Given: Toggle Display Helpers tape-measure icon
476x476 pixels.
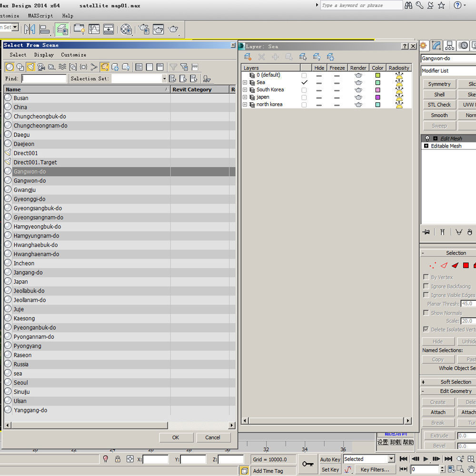Looking at the screenshot, I should pos(52,67).
